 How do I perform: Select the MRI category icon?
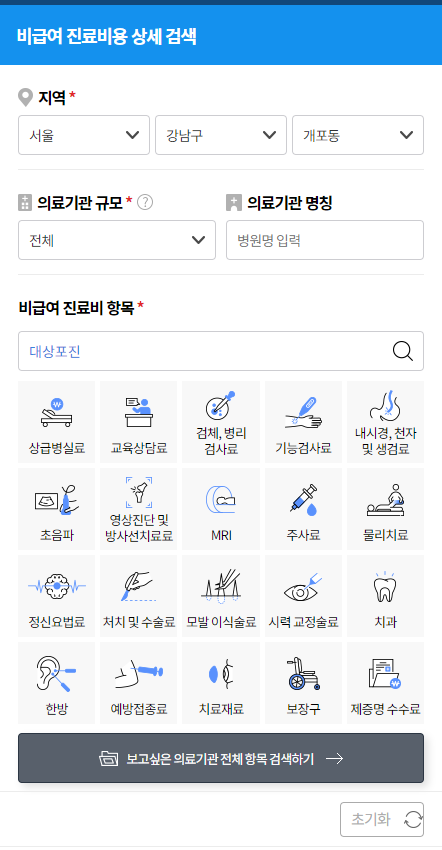pos(221,509)
